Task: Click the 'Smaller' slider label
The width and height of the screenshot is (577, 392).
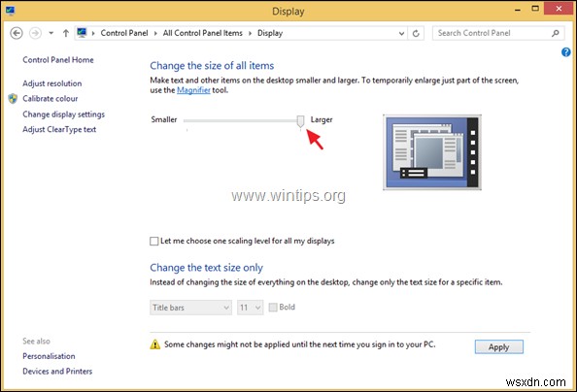Action: click(164, 120)
